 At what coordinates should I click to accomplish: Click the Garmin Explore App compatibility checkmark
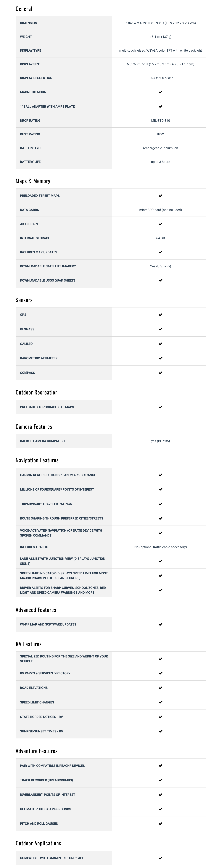pyautogui.click(x=160, y=858)
